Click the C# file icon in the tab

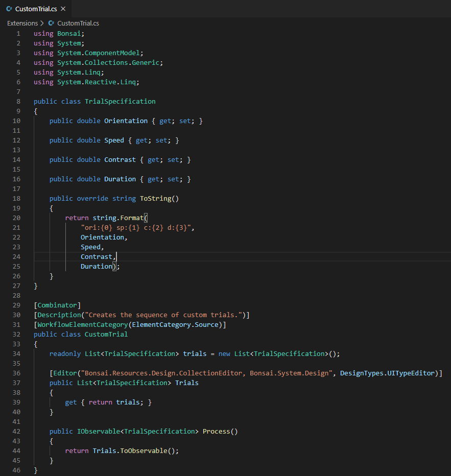coord(9,9)
